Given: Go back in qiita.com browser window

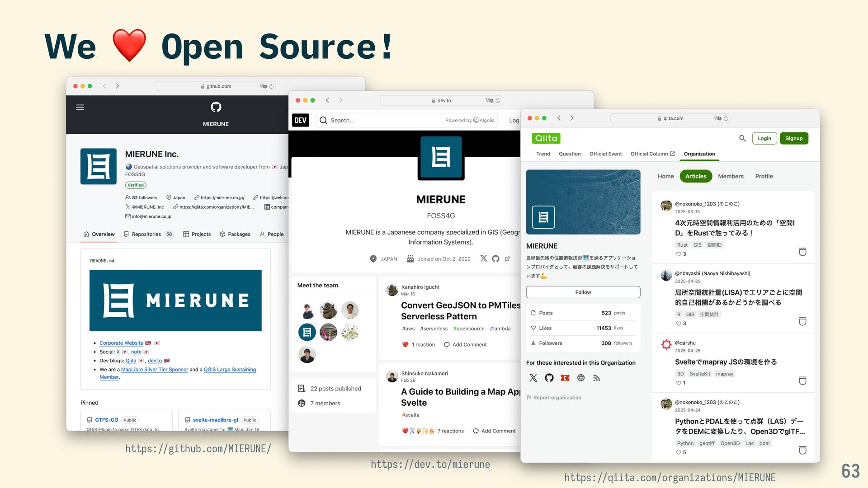Looking at the screenshot, I should tap(559, 118).
